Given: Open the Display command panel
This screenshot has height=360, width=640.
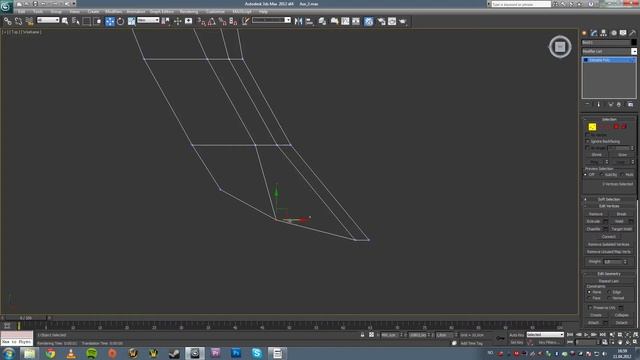Looking at the screenshot, I should pos(623,33).
